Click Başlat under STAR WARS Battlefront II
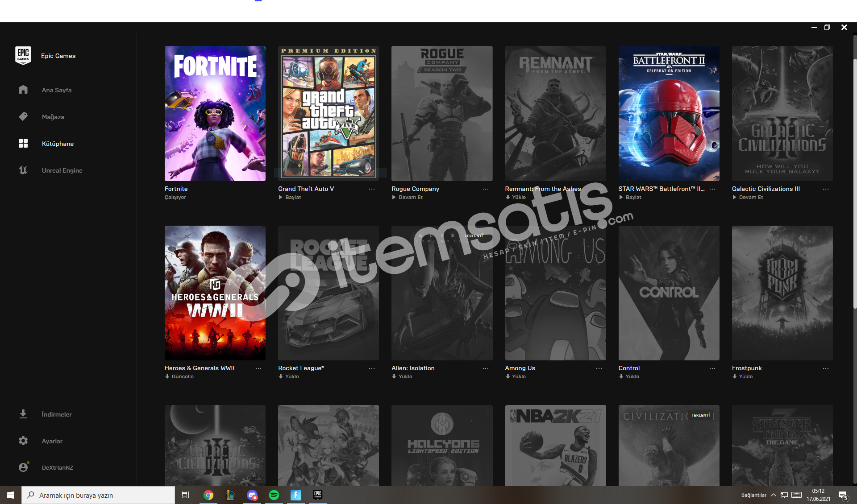Image resolution: width=857 pixels, height=504 pixels. (630, 197)
